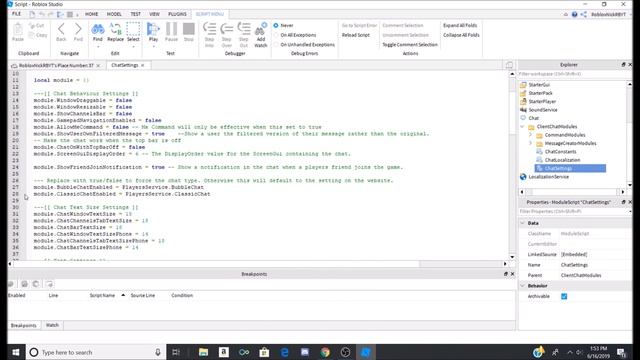Collapse the ClientChatModules folder
This screenshot has width=640, height=360.
click(522, 127)
